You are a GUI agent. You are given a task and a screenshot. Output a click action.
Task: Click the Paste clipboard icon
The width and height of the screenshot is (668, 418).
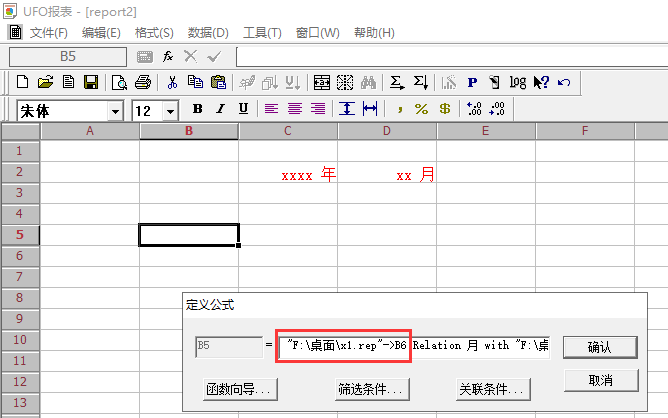tap(219, 82)
